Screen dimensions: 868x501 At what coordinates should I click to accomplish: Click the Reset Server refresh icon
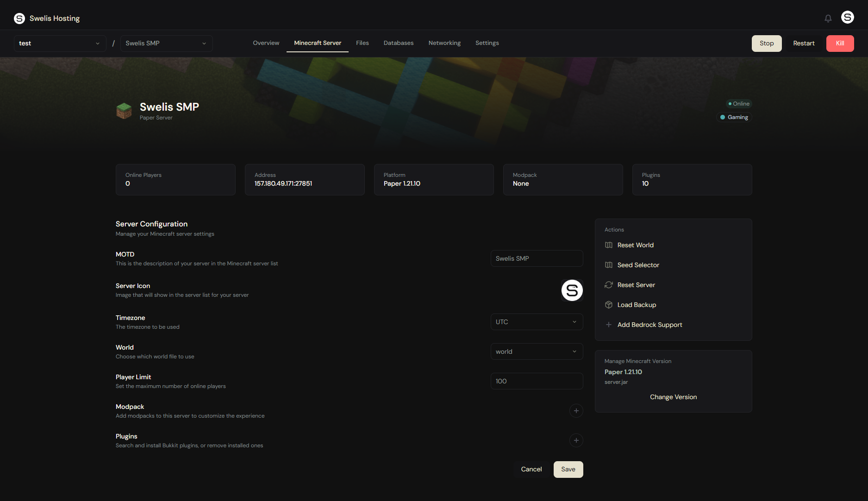609,285
